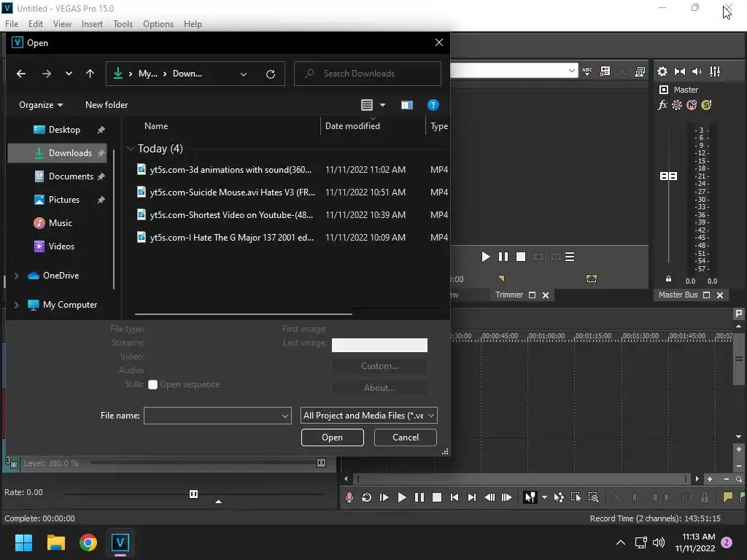The height and width of the screenshot is (560, 747).
Task: Open the Trimmer media history dropdown
Action: click(572, 71)
